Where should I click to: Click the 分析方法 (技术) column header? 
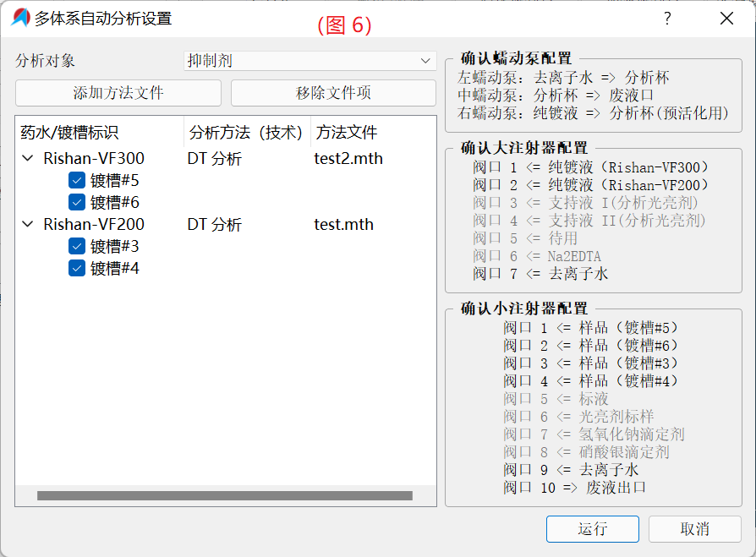coord(246,133)
